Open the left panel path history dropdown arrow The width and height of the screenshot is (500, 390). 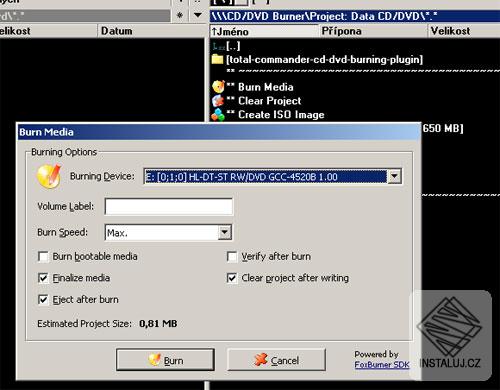pos(198,15)
